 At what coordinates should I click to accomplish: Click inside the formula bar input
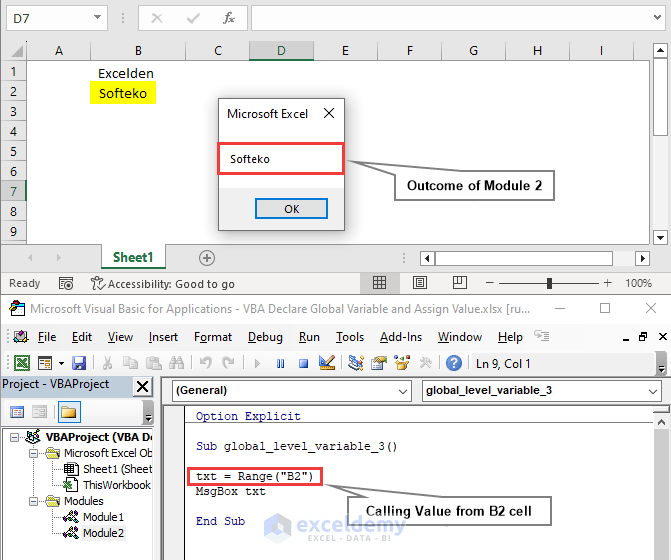(x=451, y=18)
